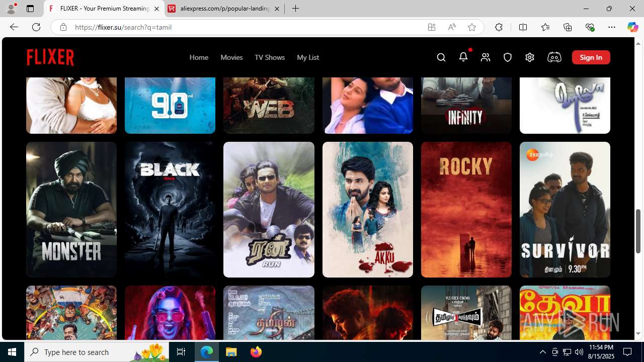Open the Settings and more ellipsis menu

612,27
